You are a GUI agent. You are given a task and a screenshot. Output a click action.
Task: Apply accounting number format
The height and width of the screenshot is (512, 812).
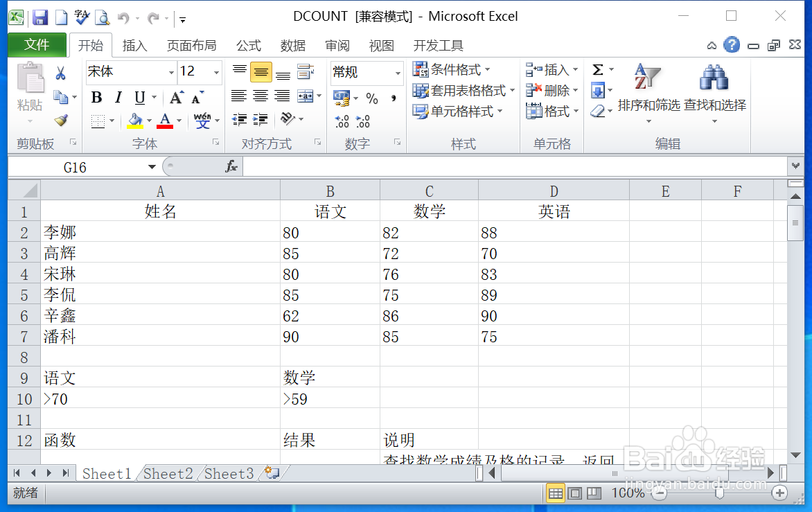point(342,98)
